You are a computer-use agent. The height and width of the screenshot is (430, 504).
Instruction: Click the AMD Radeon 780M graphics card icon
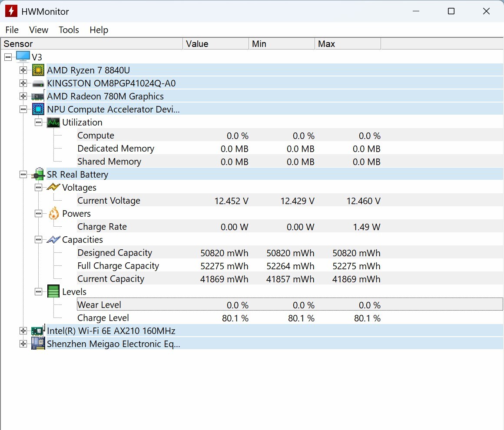click(38, 96)
